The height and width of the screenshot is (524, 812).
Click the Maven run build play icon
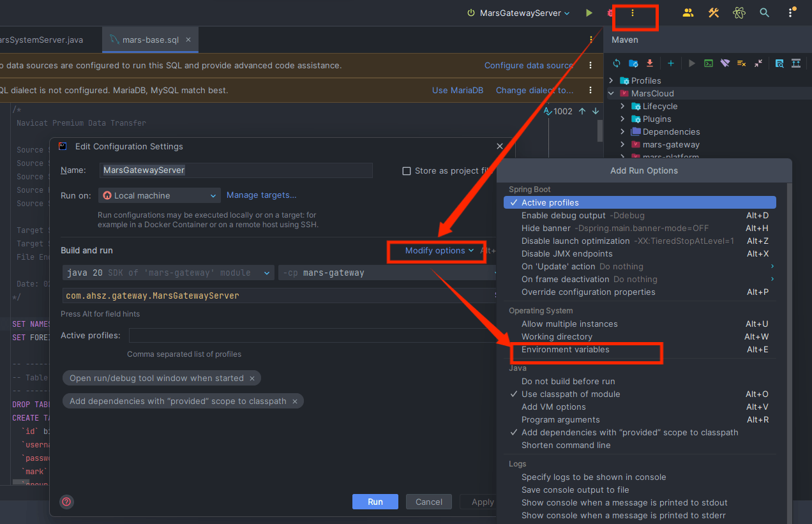[692, 63]
